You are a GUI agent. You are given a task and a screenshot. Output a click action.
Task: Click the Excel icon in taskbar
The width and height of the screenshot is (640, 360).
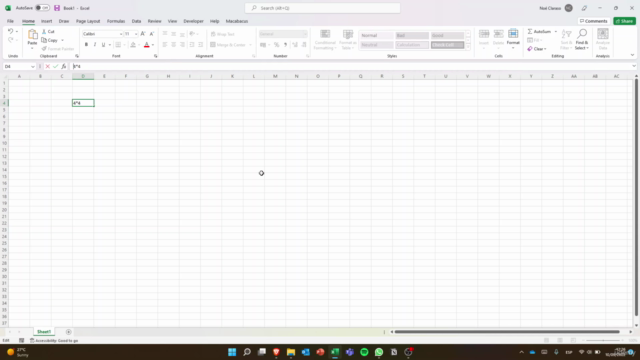335,352
